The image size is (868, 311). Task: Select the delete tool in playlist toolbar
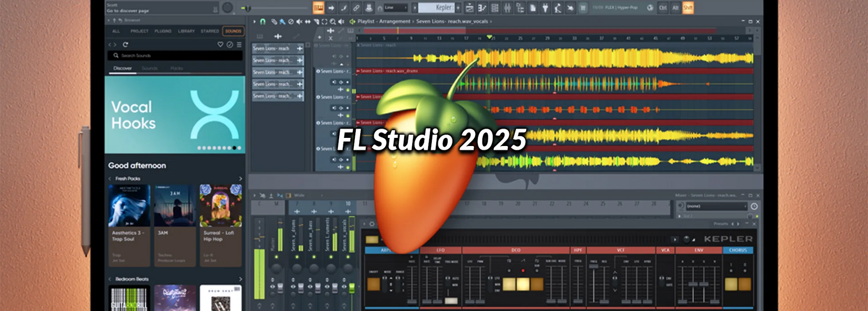pyautogui.click(x=291, y=22)
